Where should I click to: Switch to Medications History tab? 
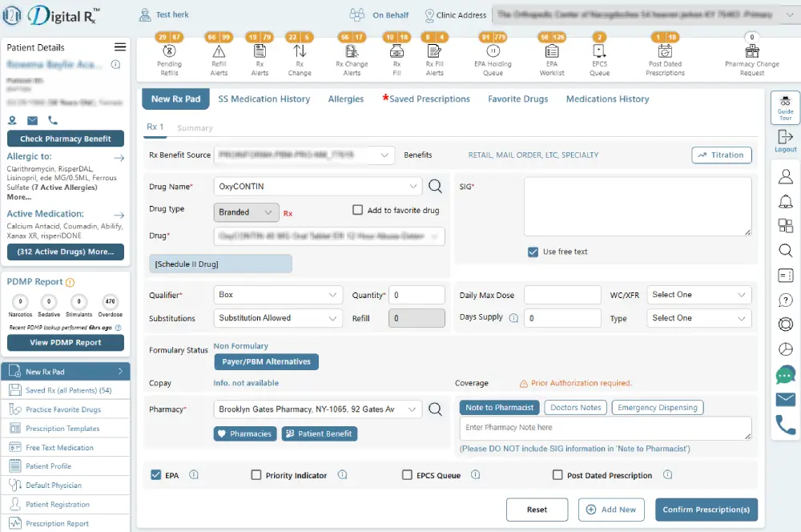click(x=607, y=99)
